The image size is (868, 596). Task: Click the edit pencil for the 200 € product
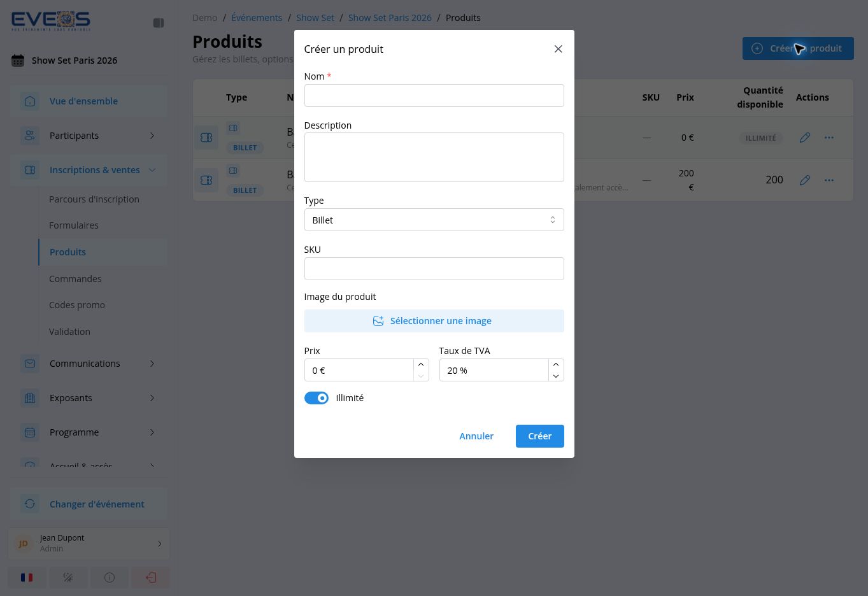pos(805,180)
